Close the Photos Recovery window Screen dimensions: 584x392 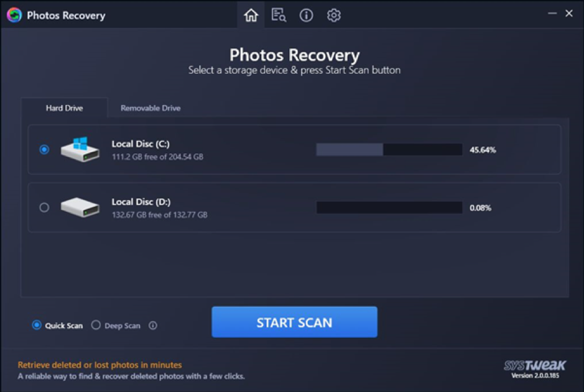coord(568,14)
